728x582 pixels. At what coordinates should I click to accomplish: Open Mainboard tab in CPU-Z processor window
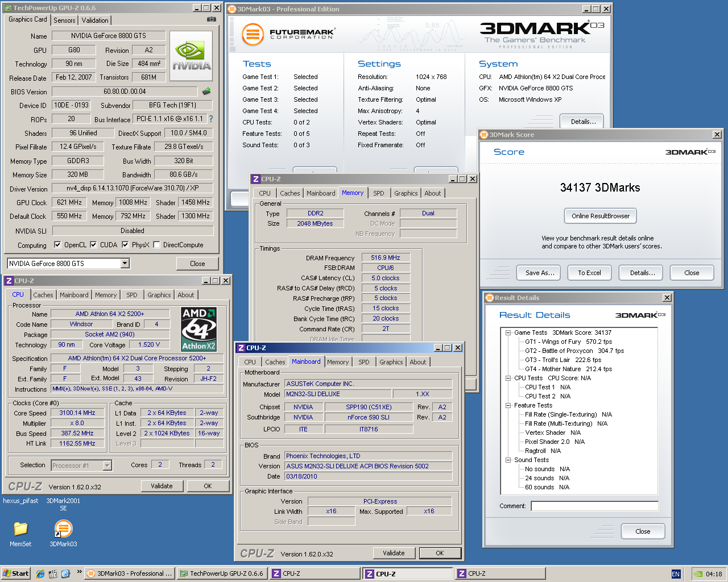pos(74,295)
